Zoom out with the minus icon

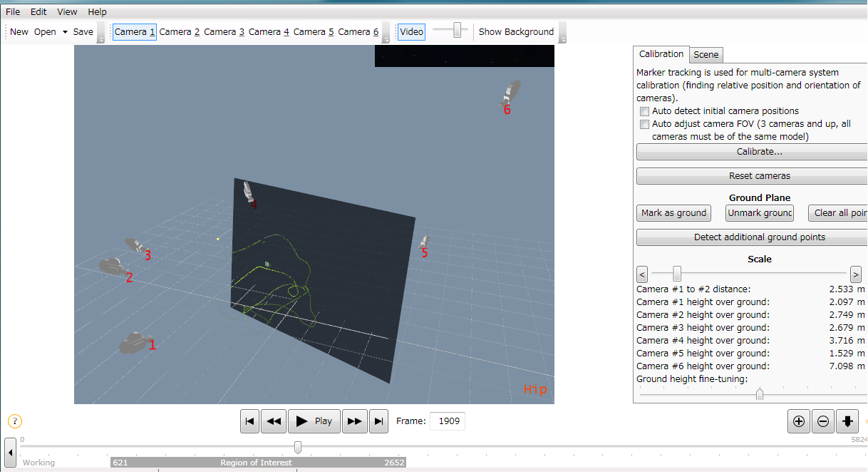pyautogui.click(x=823, y=421)
